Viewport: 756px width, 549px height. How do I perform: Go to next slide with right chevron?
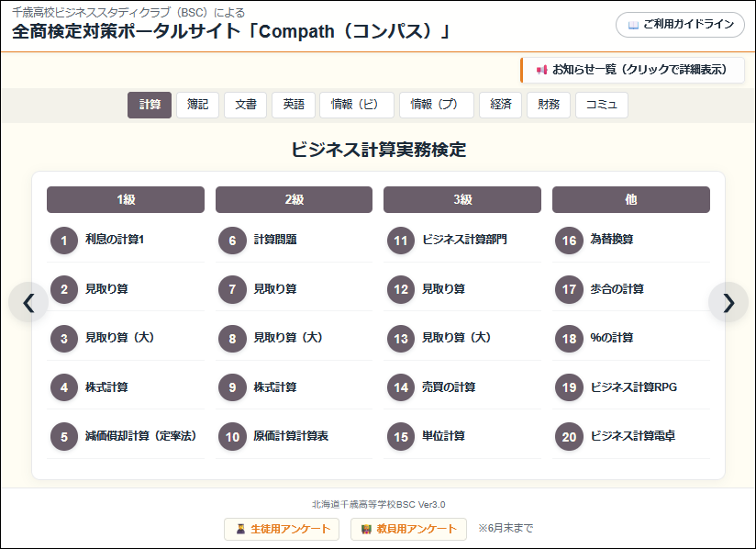click(728, 302)
